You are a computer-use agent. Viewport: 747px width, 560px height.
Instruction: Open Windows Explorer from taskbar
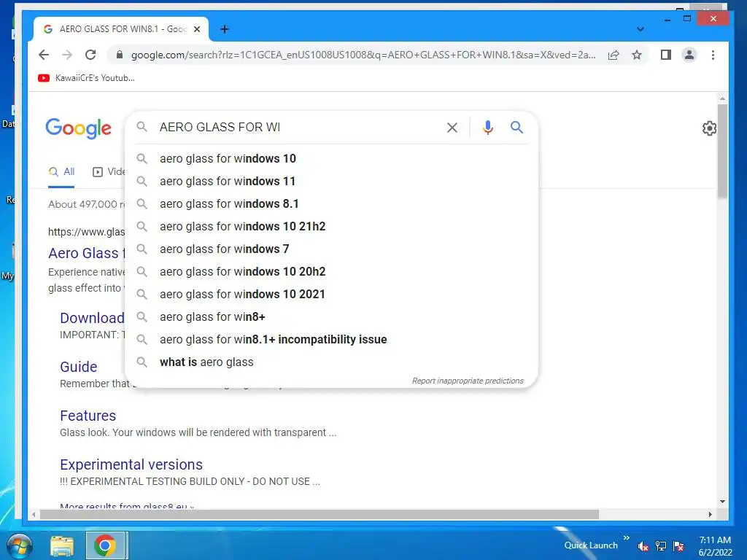pos(62,545)
